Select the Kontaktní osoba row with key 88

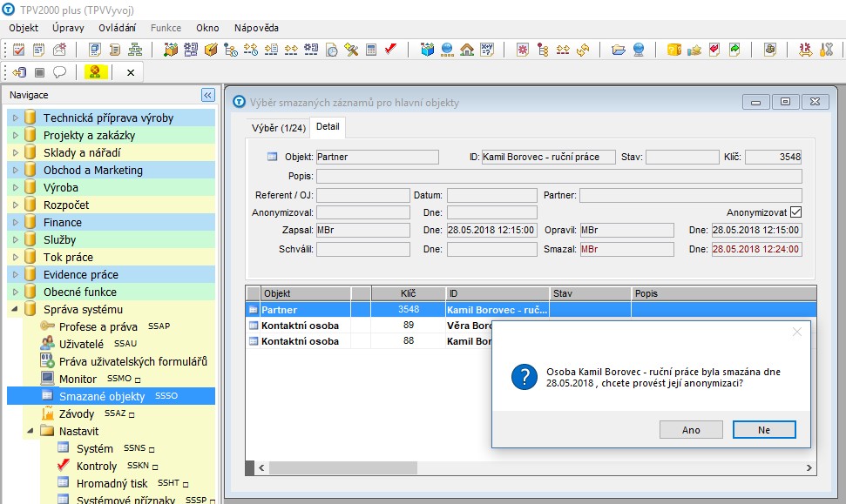[369, 341]
